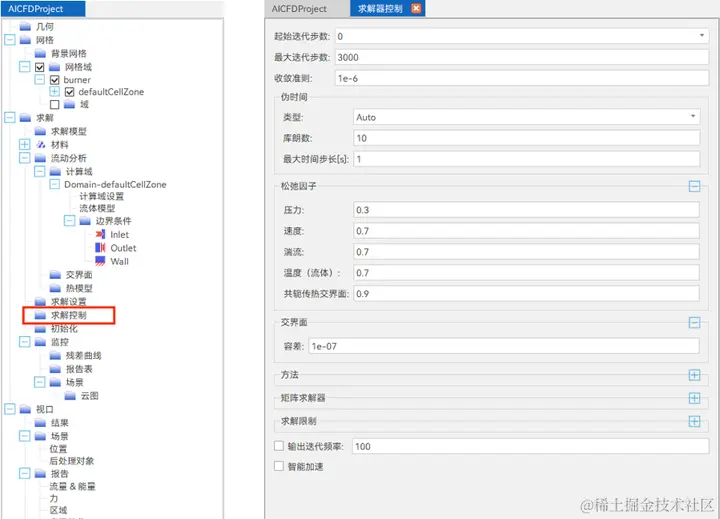Screen dimensions: 720x519
Task: Click the 温度（流体） input field
Action: [x=527, y=273]
